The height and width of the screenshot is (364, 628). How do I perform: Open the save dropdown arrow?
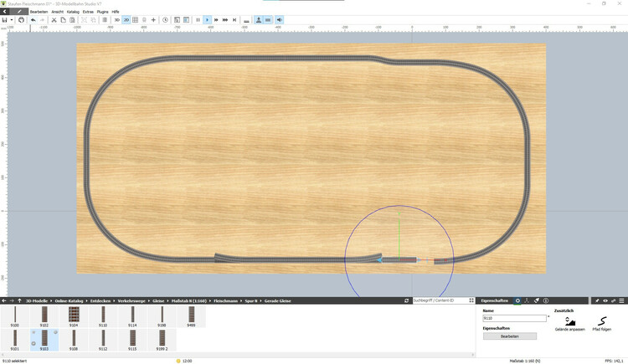pyautogui.click(x=13, y=19)
